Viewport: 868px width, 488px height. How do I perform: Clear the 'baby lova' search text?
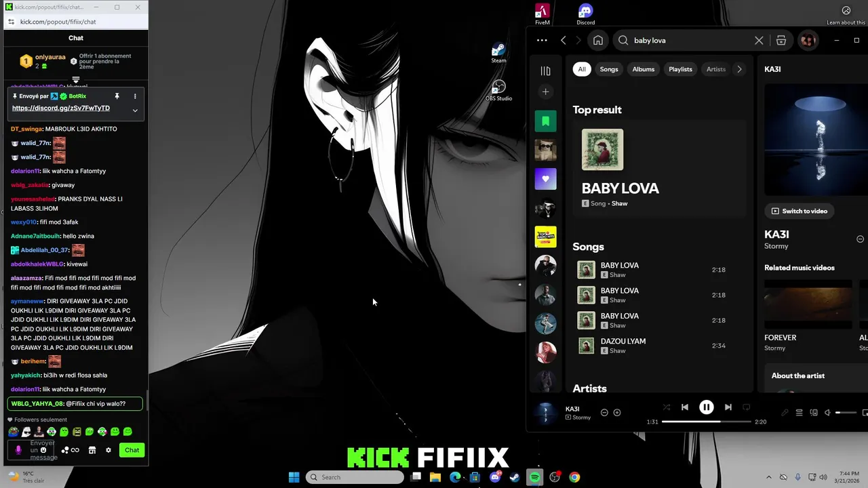click(x=759, y=41)
